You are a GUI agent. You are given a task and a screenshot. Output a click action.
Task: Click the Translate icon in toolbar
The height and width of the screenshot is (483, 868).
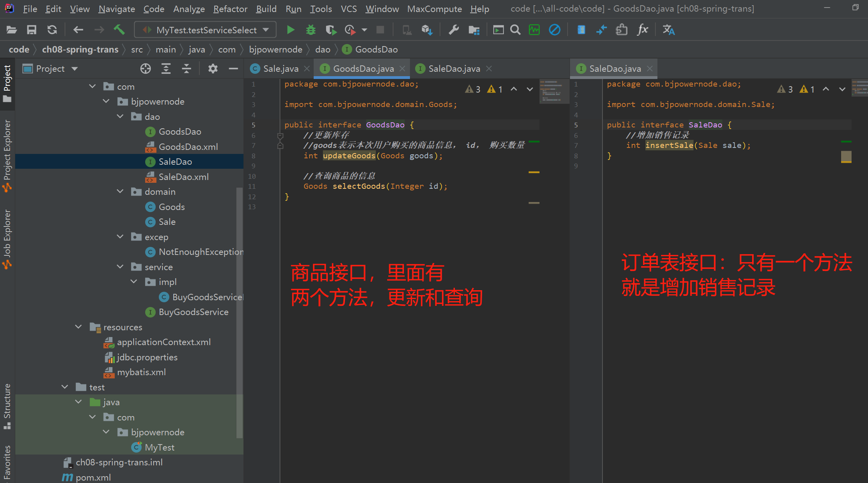pos(668,30)
